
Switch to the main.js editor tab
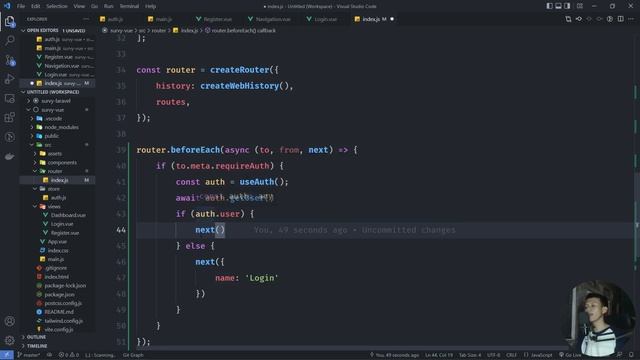(163, 19)
